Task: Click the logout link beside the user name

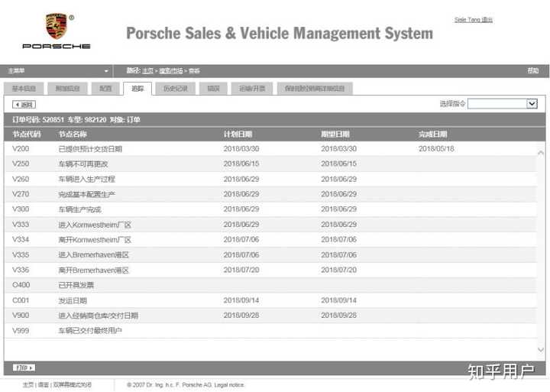Action: point(487,20)
